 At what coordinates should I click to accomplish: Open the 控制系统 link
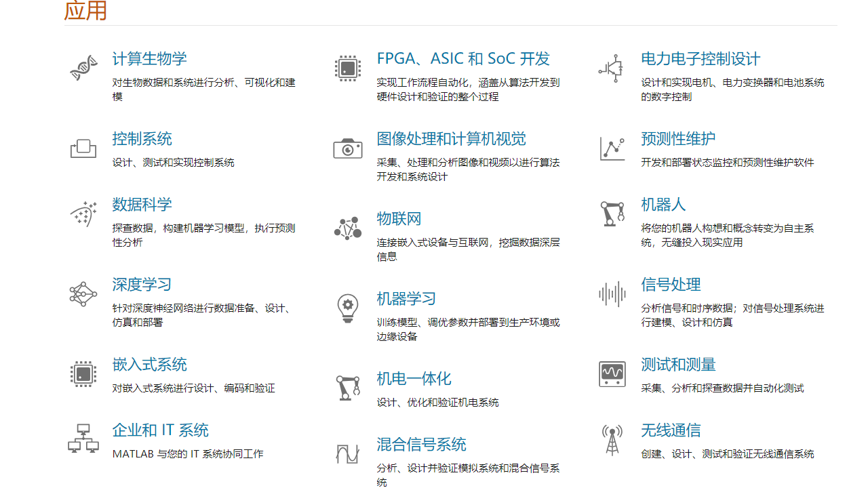click(142, 139)
